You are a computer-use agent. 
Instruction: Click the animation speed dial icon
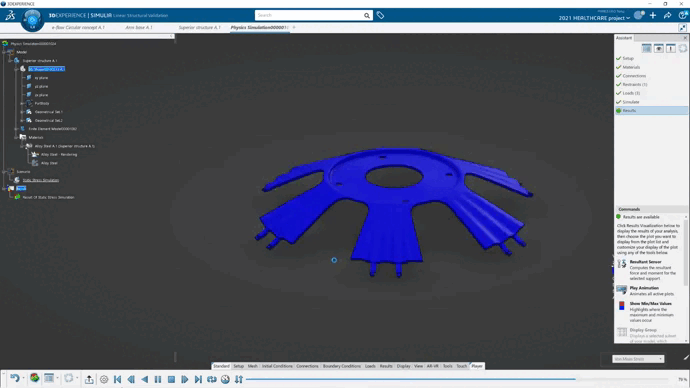[225, 379]
